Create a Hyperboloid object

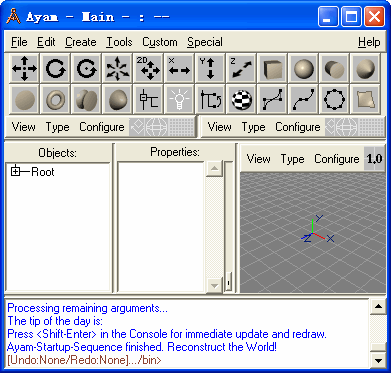(87, 99)
